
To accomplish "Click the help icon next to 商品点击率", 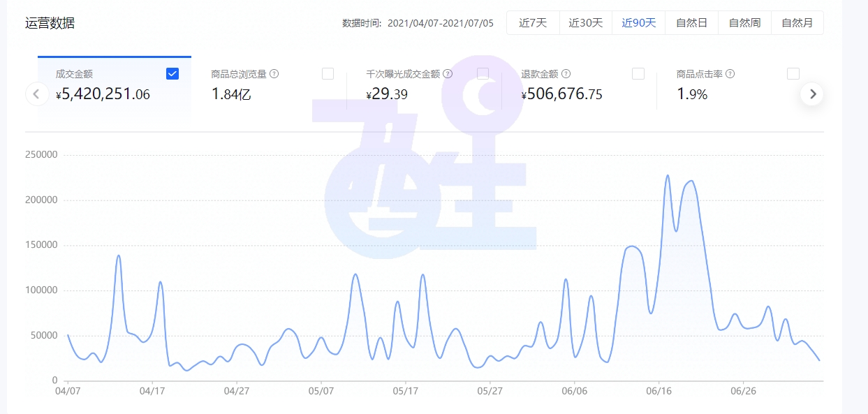I will coord(730,73).
